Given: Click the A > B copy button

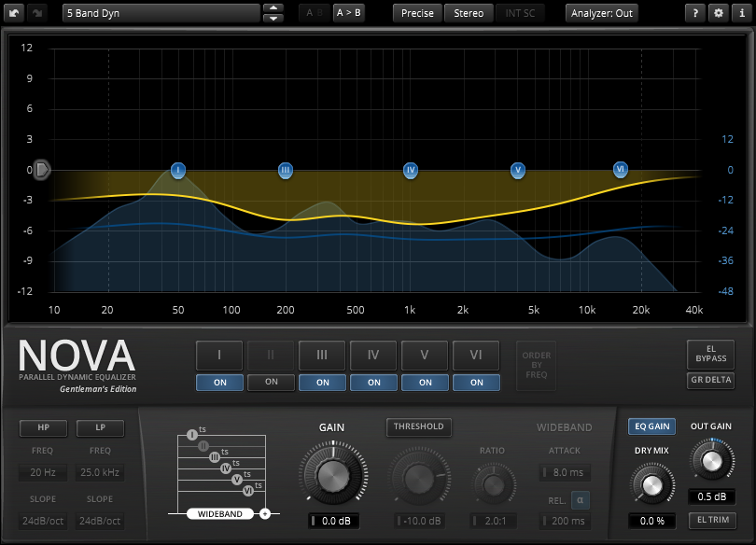Looking at the screenshot, I should click(348, 13).
